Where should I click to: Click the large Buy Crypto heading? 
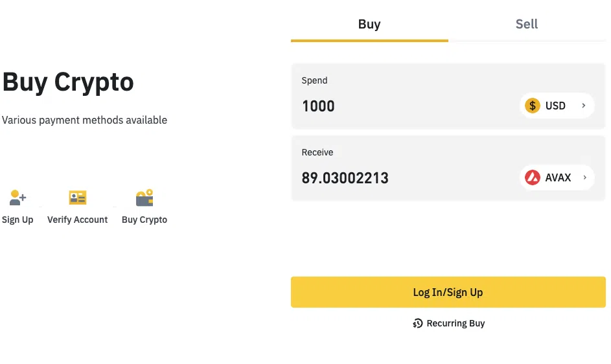click(68, 82)
